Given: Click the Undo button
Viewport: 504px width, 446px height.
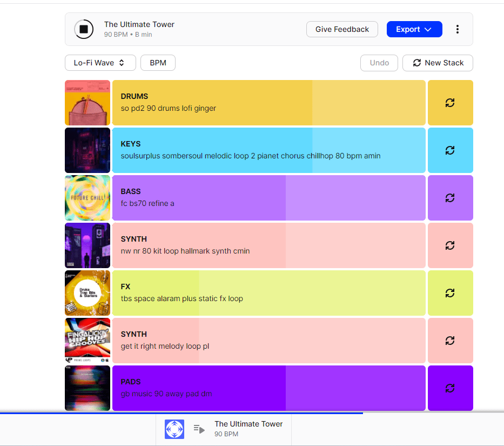Looking at the screenshot, I should [379, 63].
